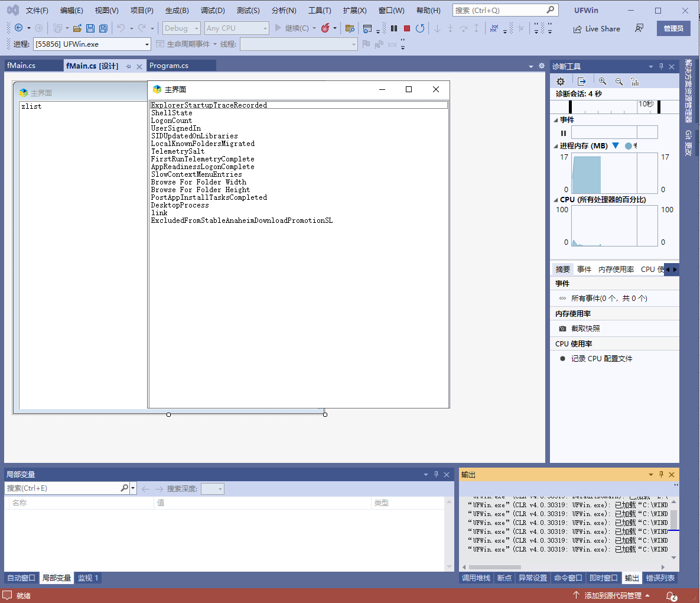Open the Debug configuration dropdown
Screen dimensions: 700x603
click(181, 28)
